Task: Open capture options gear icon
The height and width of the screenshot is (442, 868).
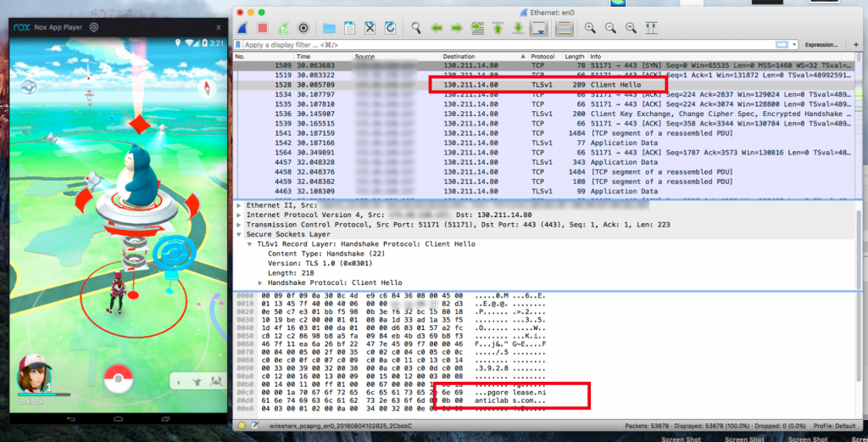Action: [x=303, y=28]
